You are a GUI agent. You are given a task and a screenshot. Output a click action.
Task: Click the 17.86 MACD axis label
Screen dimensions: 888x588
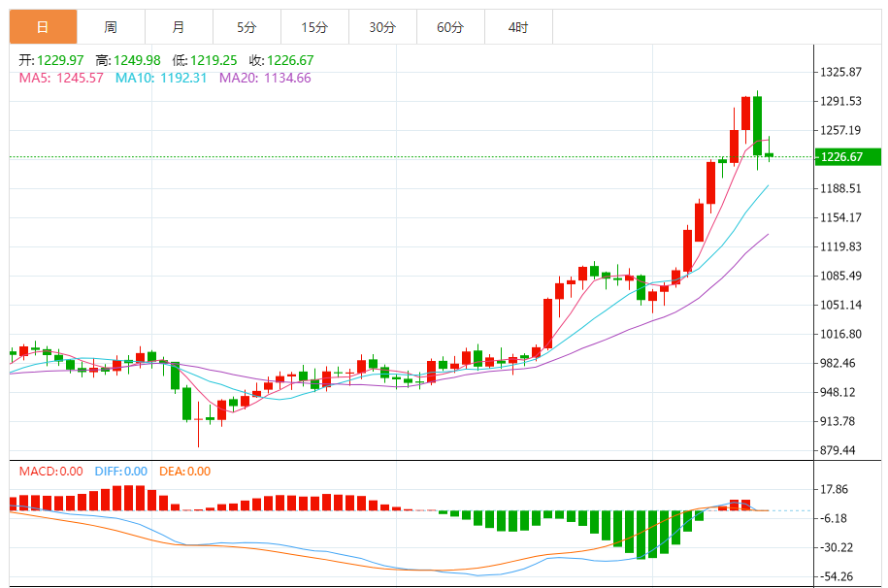coord(835,489)
